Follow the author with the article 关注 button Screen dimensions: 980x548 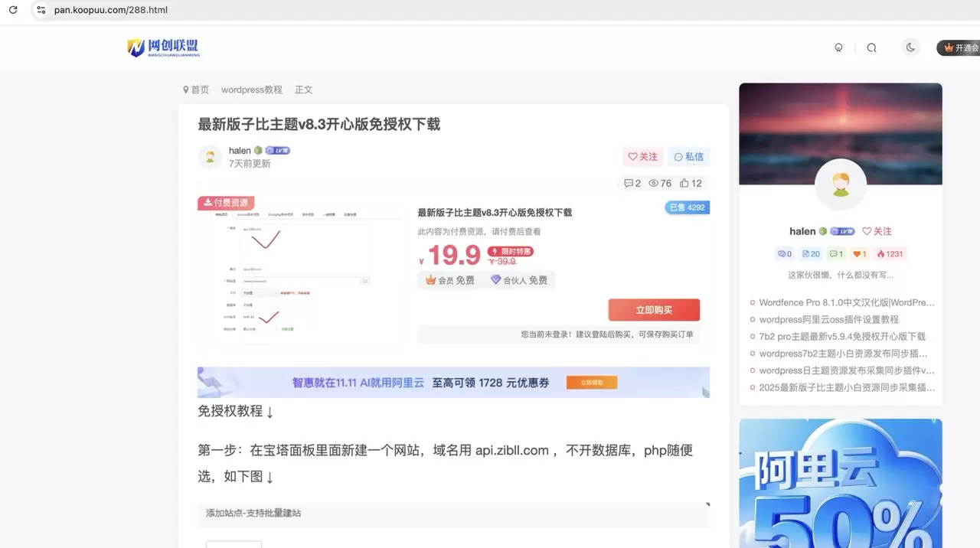tap(643, 156)
